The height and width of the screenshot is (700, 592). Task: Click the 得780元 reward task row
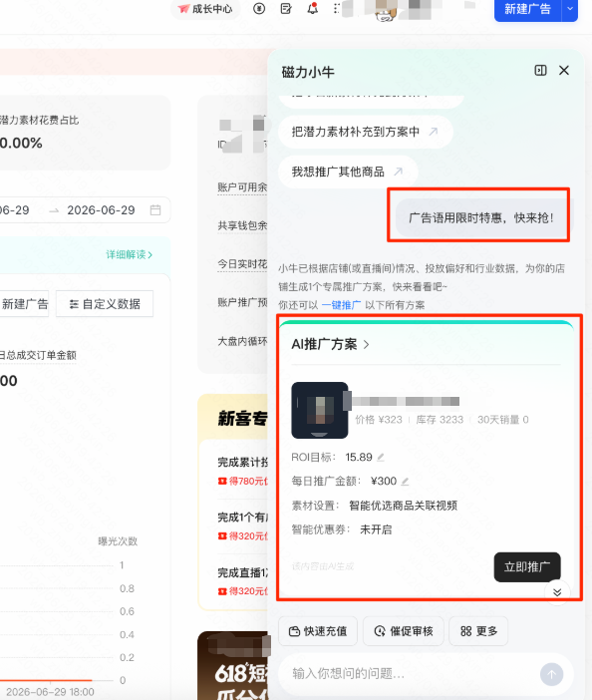click(243, 472)
